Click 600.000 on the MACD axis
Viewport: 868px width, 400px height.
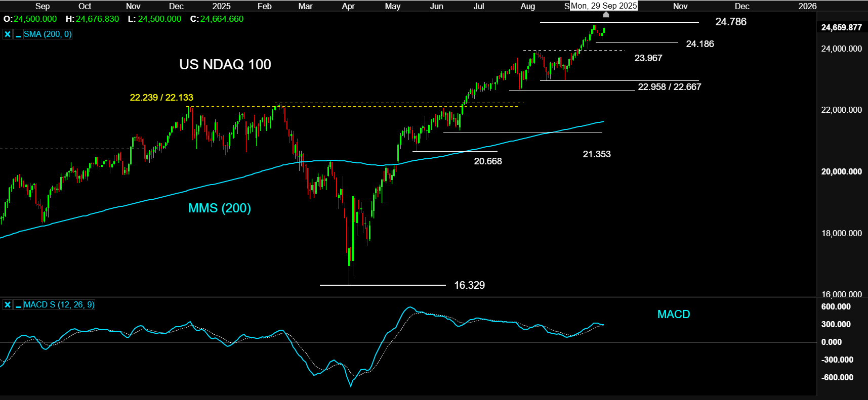point(836,306)
